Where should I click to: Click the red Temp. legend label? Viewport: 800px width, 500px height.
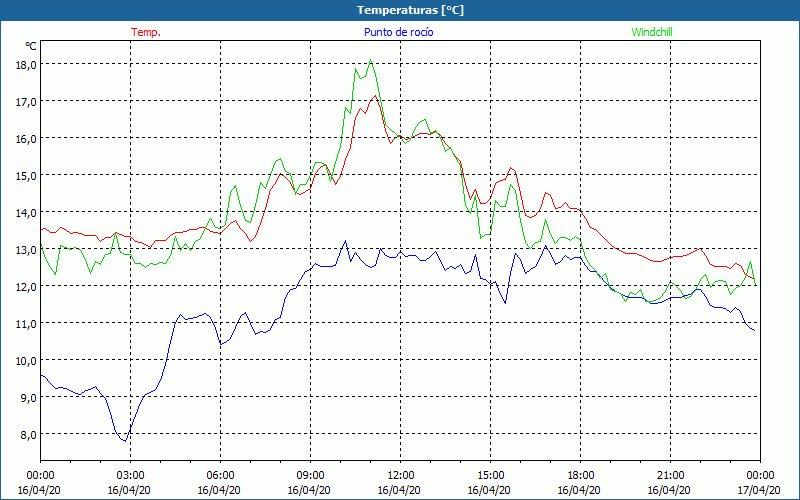point(146,32)
